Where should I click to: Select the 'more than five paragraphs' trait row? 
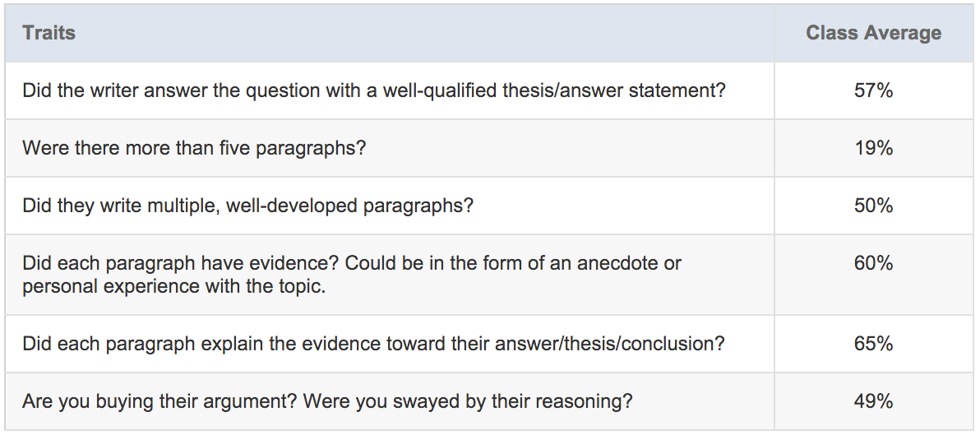point(489,148)
